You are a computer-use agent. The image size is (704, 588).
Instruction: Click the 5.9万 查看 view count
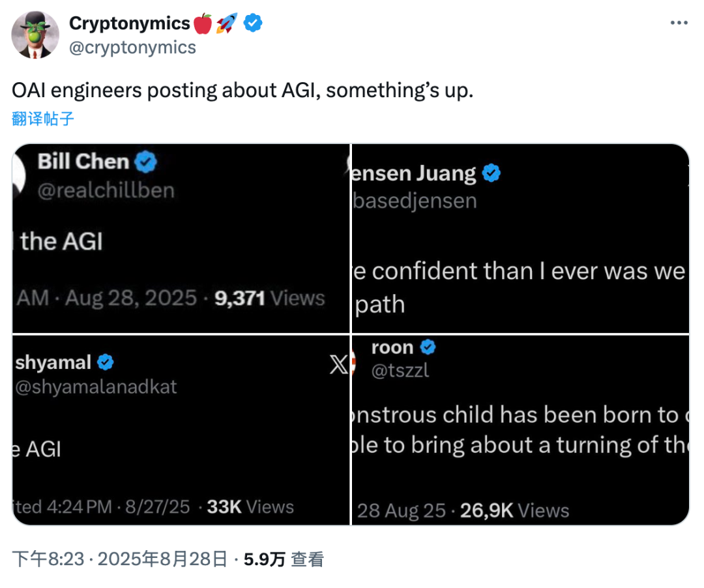point(284,559)
